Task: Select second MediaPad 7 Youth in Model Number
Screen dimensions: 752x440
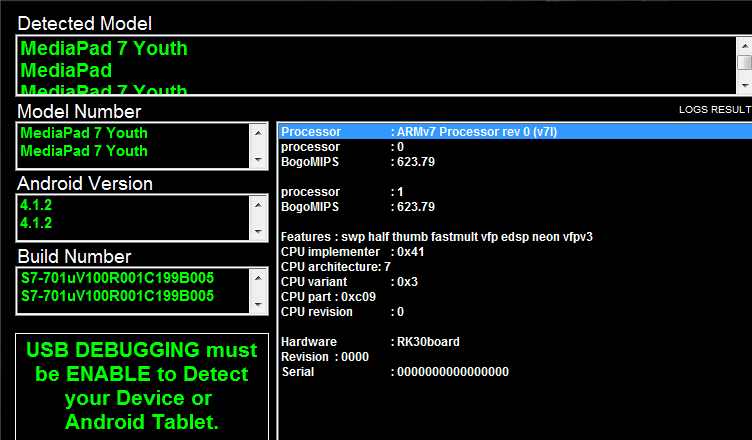Action: click(x=84, y=151)
